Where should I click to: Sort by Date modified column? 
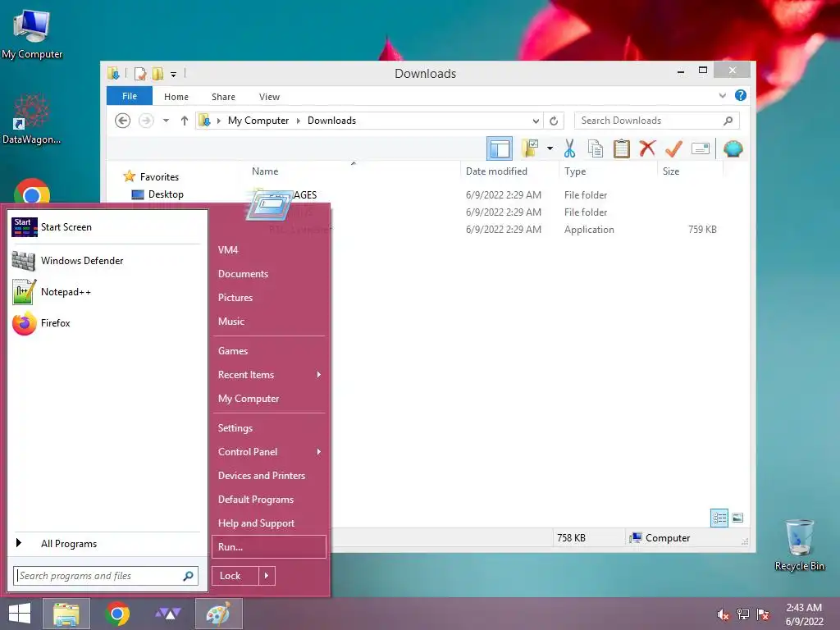[x=496, y=171]
